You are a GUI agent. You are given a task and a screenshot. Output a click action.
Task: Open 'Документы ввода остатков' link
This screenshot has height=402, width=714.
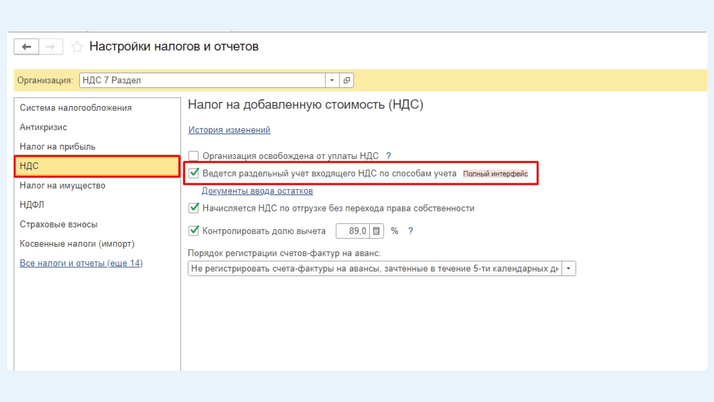click(x=257, y=191)
